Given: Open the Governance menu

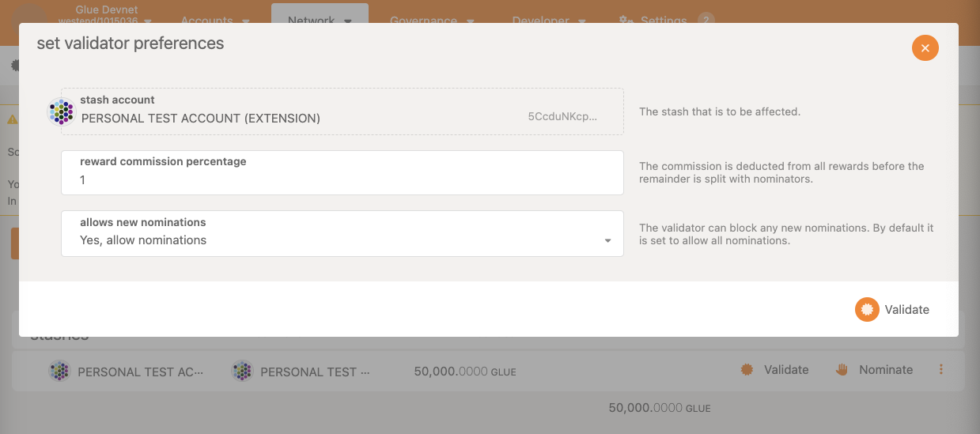Looking at the screenshot, I should tap(432, 21).
